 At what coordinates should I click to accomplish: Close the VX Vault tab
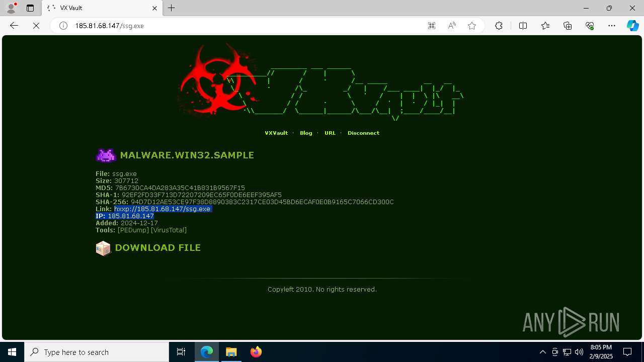155,8
